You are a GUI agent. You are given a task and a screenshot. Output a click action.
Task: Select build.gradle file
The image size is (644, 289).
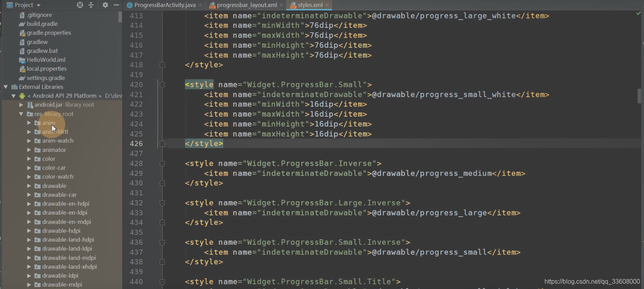point(42,24)
